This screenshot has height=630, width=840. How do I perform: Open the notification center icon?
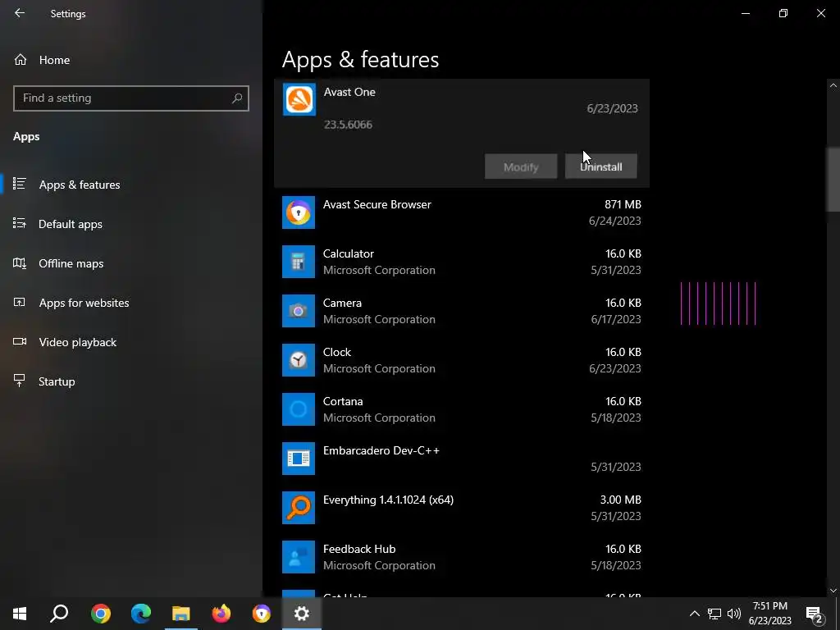(815, 614)
